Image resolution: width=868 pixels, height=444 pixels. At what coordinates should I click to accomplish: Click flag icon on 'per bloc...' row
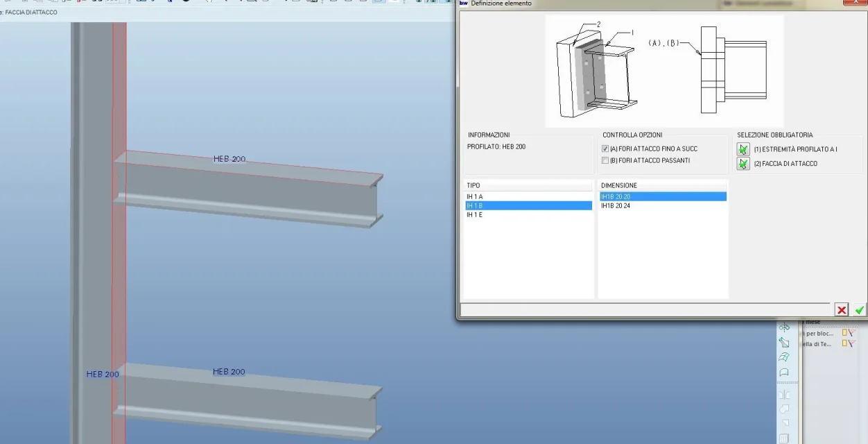852,333
